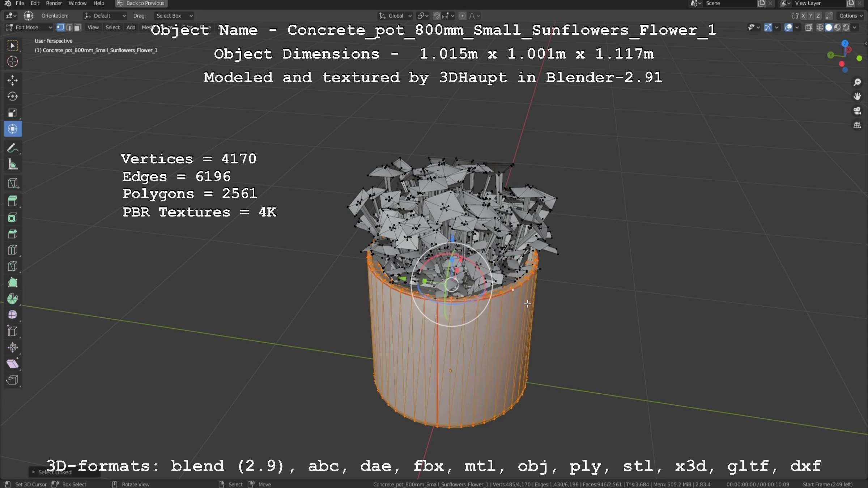
Task: Pick the Annotate pencil tool
Action: 13,148
